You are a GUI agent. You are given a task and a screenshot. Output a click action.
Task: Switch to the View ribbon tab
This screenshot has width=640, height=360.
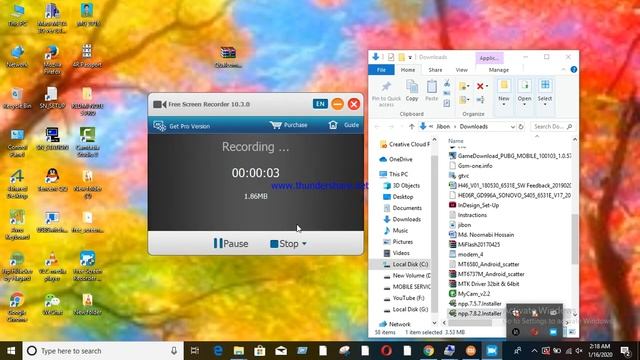462,70
